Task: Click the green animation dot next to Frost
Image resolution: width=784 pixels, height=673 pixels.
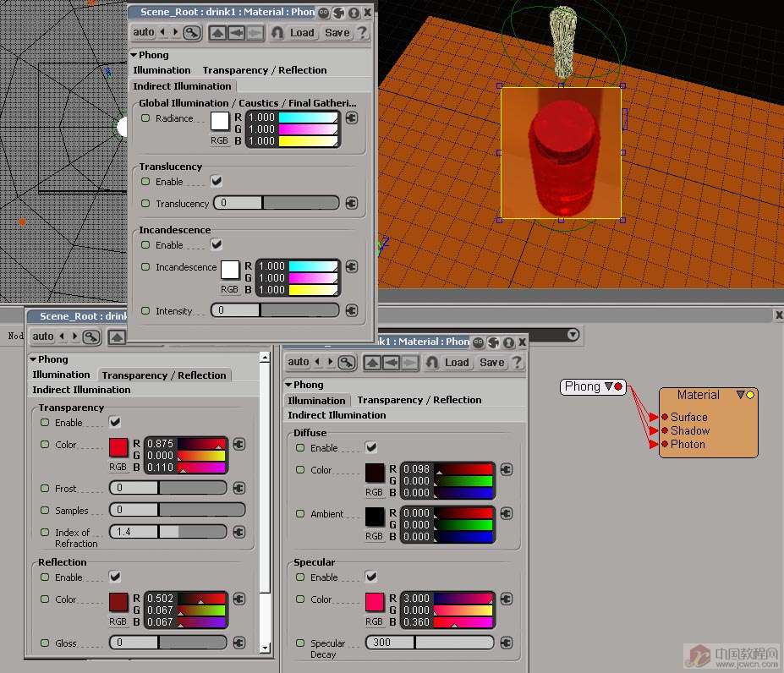Action: 45,488
